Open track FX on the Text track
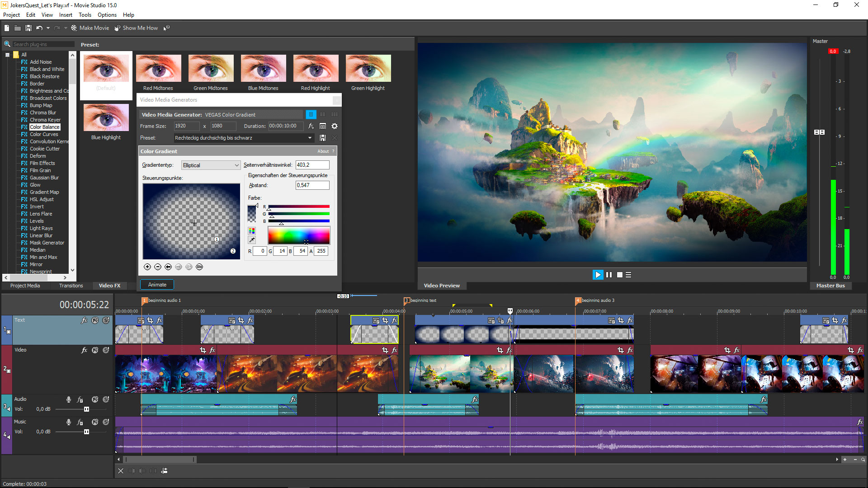This screenshot has width=868, height=488. coord(84,320)
